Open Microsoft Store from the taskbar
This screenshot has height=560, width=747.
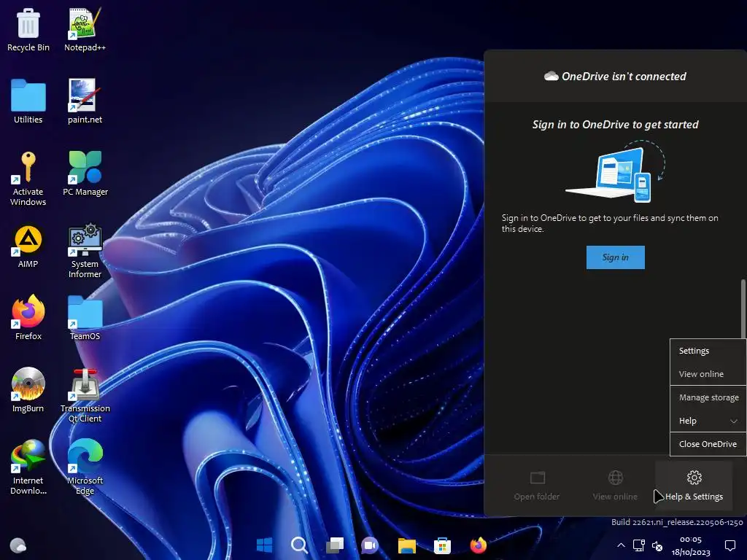click(x=442, y=545)
